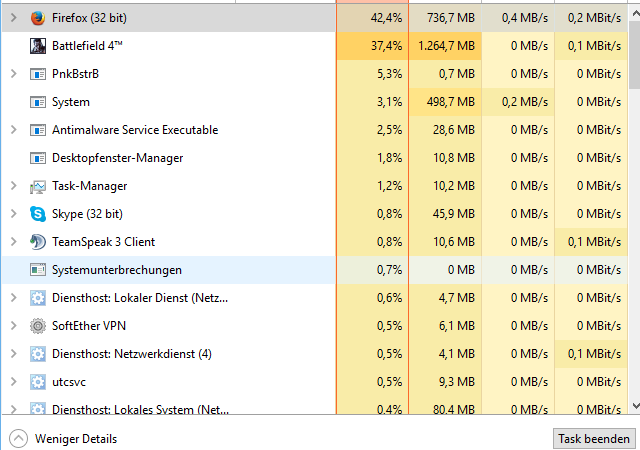Click the Firefox icon in process list

tap(38, 18)
